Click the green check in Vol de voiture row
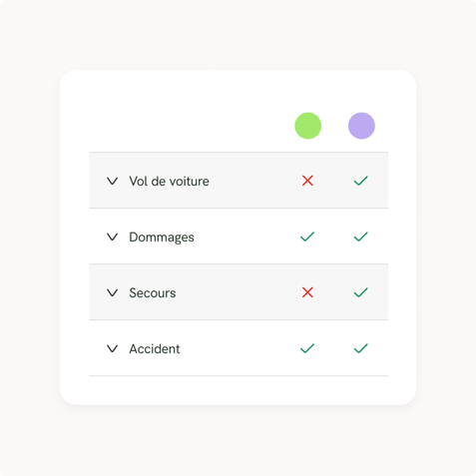 (361, 181)
